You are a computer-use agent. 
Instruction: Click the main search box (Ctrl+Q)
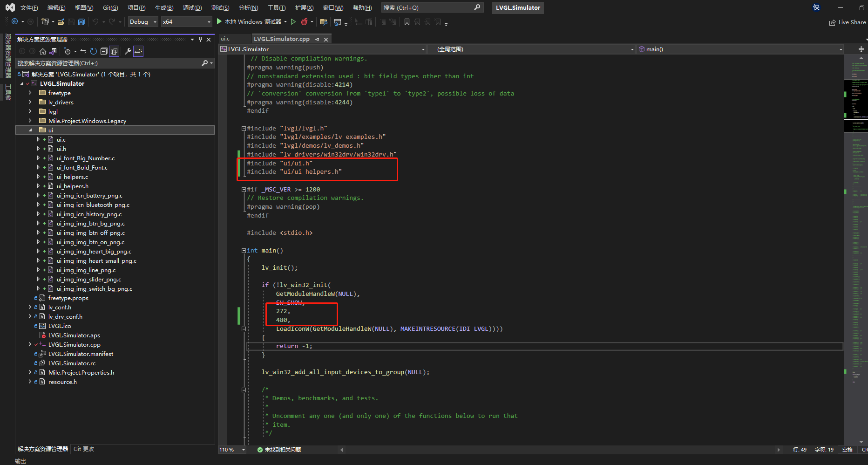click(432, 7)
